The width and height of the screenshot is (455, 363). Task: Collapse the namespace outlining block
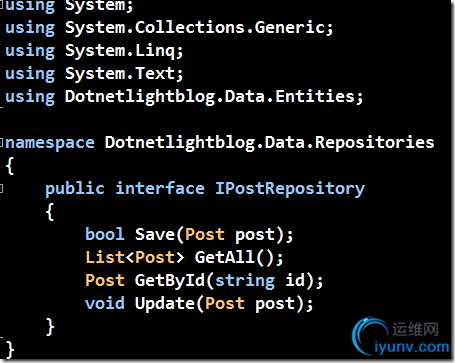(1, 143)
